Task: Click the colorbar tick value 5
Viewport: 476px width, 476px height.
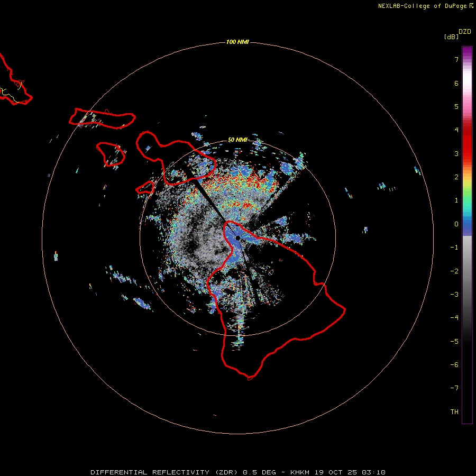Action: pos(456,106)
